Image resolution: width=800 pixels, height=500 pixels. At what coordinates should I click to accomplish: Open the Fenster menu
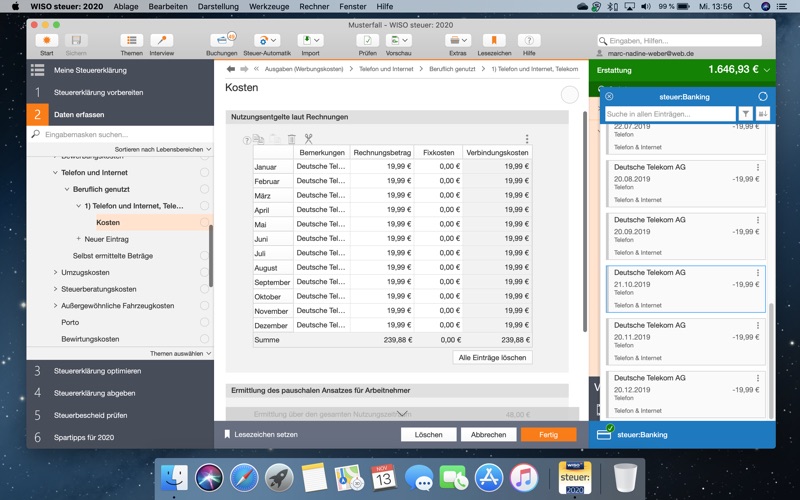pyautogui.click(x=353, y=7)
